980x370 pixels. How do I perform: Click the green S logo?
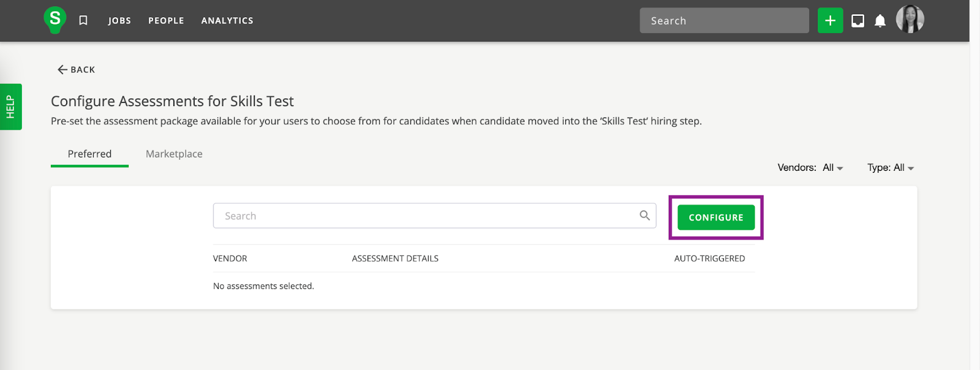click(55, 20)
